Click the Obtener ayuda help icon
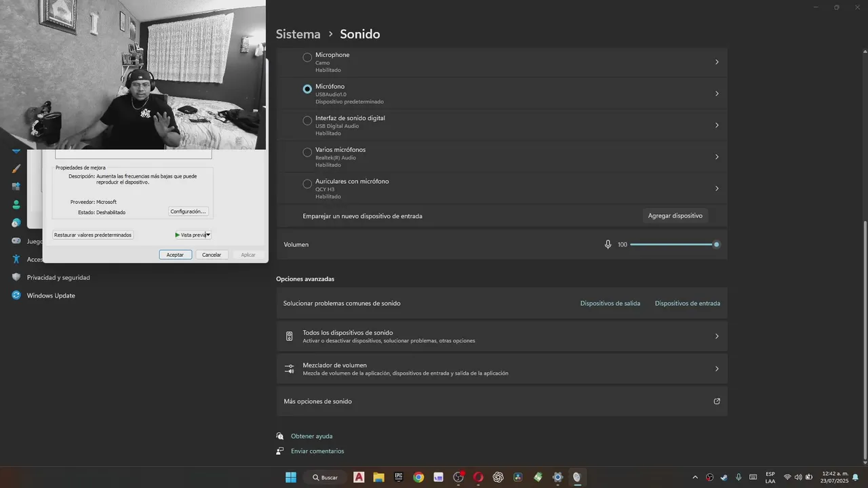 (x=280, y=436)
